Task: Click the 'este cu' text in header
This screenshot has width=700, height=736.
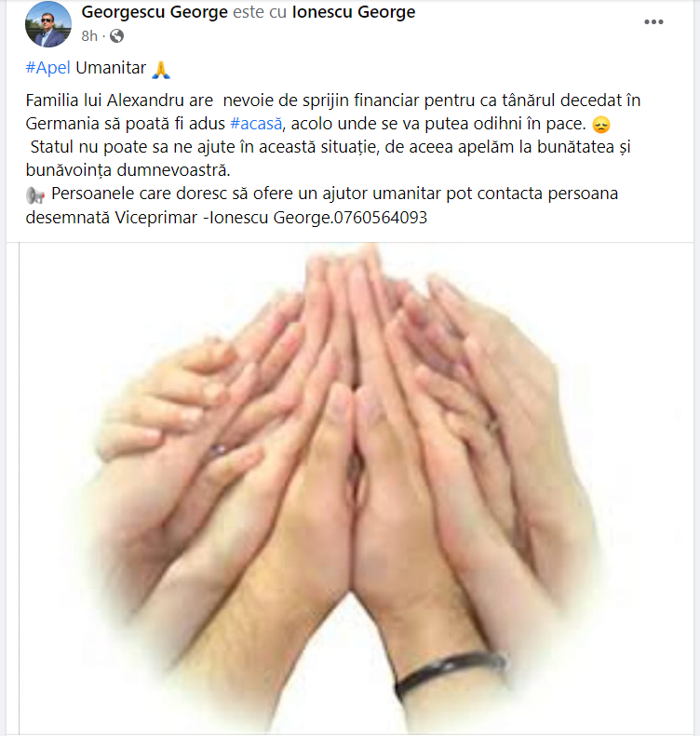Action: [x=260, y=12]
